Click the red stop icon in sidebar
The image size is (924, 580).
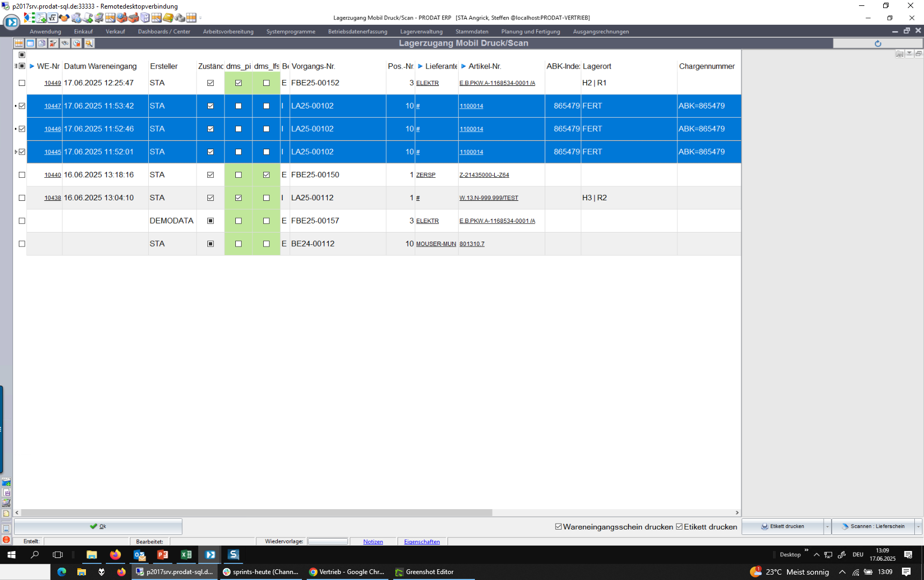(6, 539)
